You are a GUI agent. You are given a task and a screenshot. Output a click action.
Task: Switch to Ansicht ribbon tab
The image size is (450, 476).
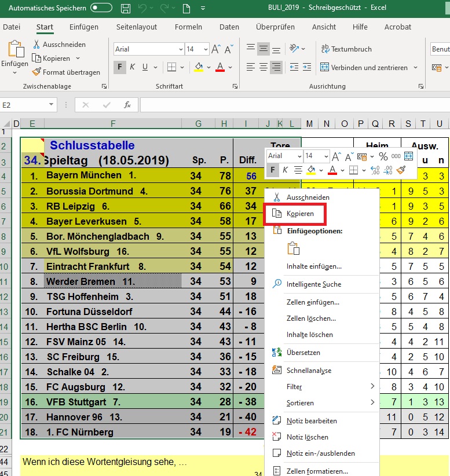click(x=324, y=27)
